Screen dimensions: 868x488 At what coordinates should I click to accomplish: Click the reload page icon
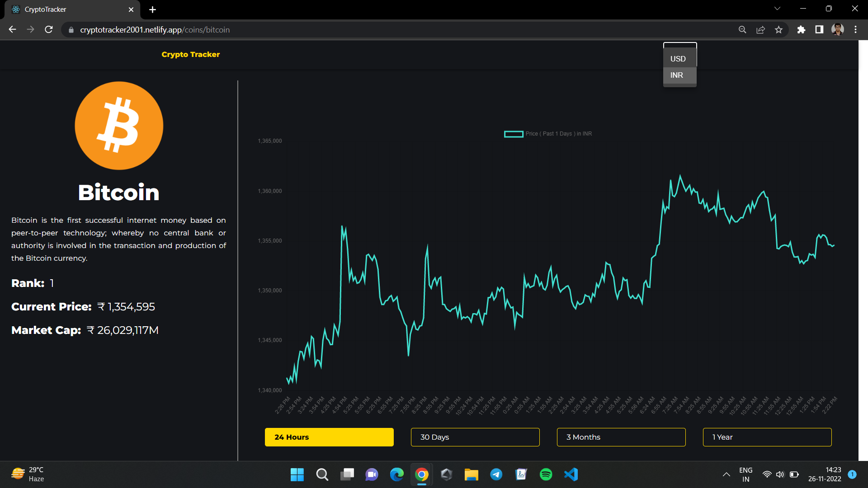48,29
